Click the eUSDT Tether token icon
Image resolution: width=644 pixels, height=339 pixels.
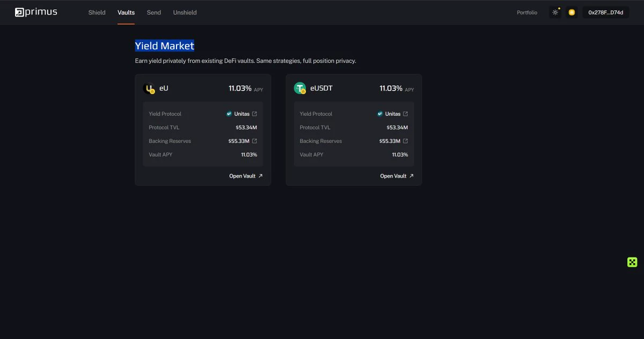coord(300,89)
